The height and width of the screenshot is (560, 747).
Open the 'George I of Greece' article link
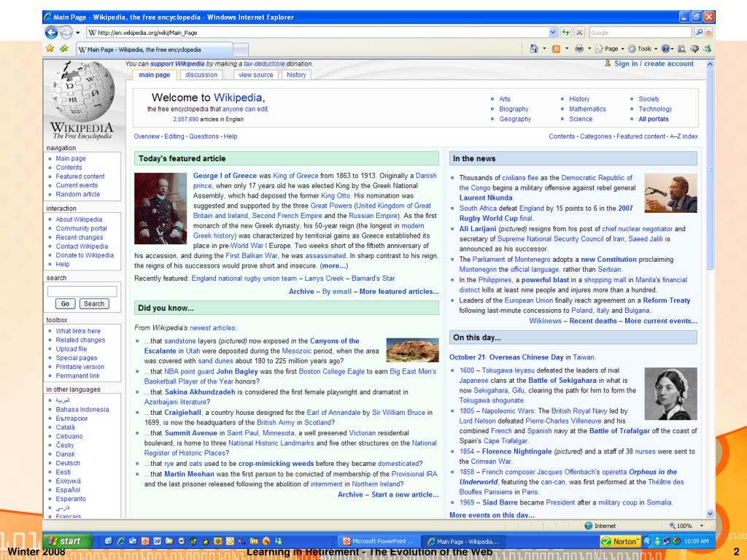point(225,176)
